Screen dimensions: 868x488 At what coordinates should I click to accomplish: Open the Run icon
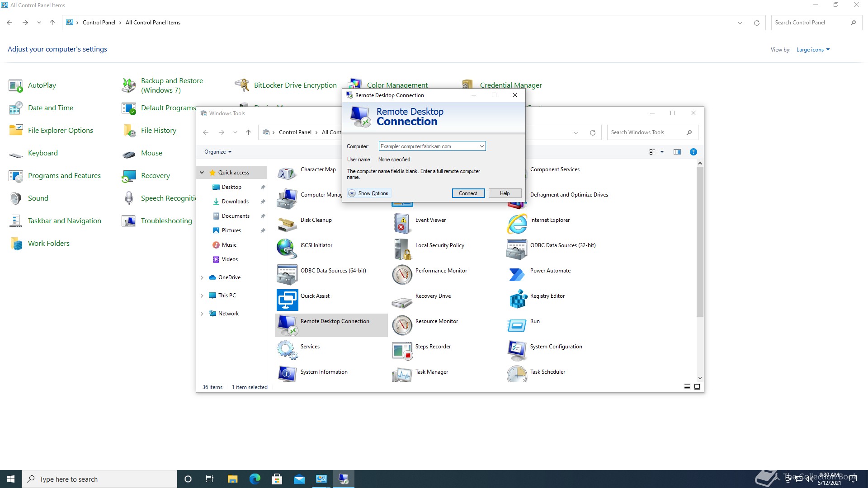pyautogui.click(x=517, y=325)
